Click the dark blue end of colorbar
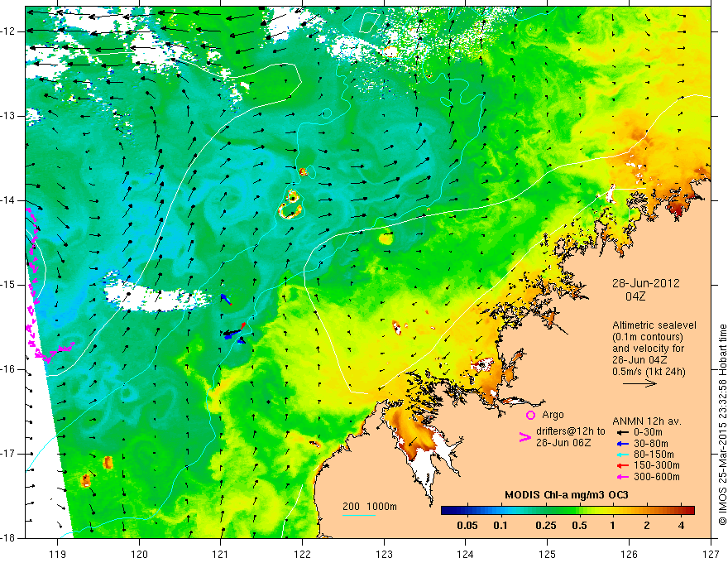This screenshot has width=728, height=563. point(447,510)
